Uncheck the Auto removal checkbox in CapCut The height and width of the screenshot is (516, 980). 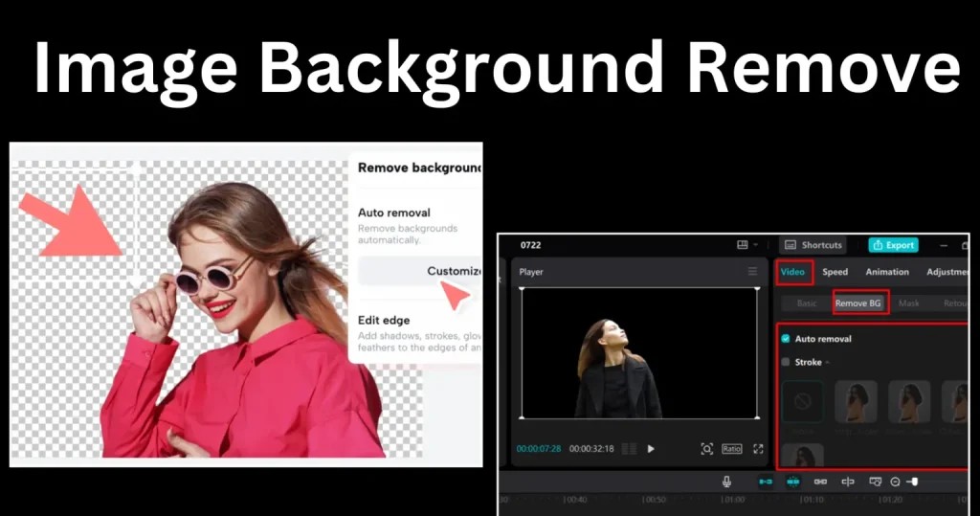786,338
